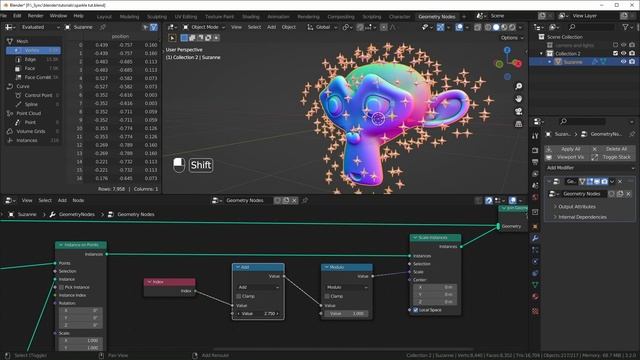Click the green Y axis gizmo ball
This screenshot has width=640, height=360.
[x=499, y=64]
